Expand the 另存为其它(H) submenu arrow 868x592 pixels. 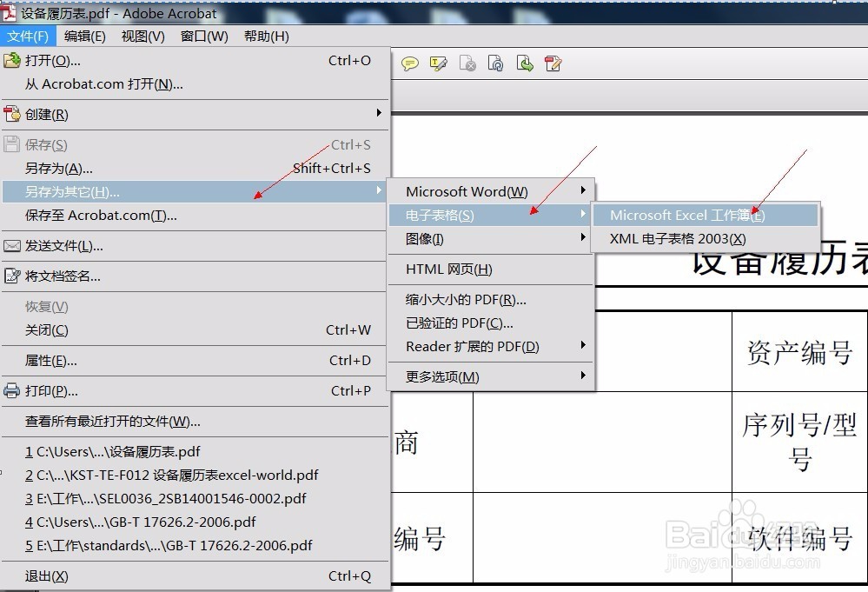click(x=379, y=190)
